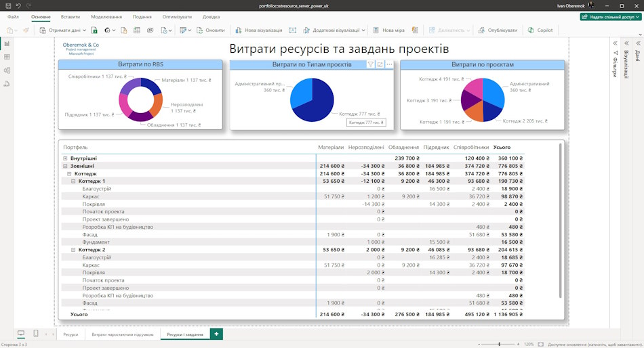Open the Excel workbook data source icon
This screenshot has height=348, width=644.
click(94, 30)
